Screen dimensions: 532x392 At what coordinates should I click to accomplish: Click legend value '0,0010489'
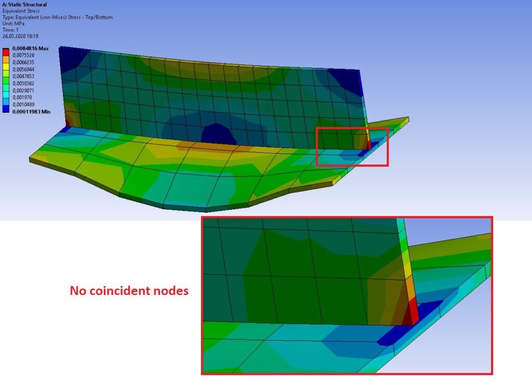point(23,104)
